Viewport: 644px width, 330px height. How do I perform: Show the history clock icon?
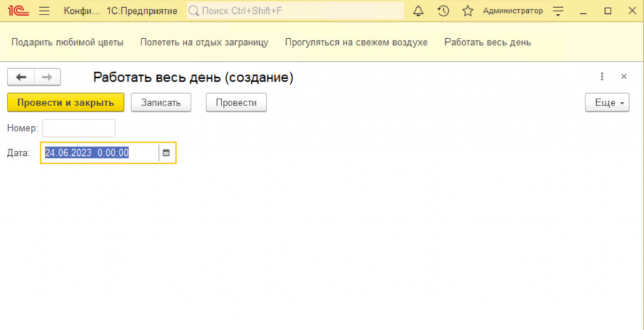click(x=443, y=11)
